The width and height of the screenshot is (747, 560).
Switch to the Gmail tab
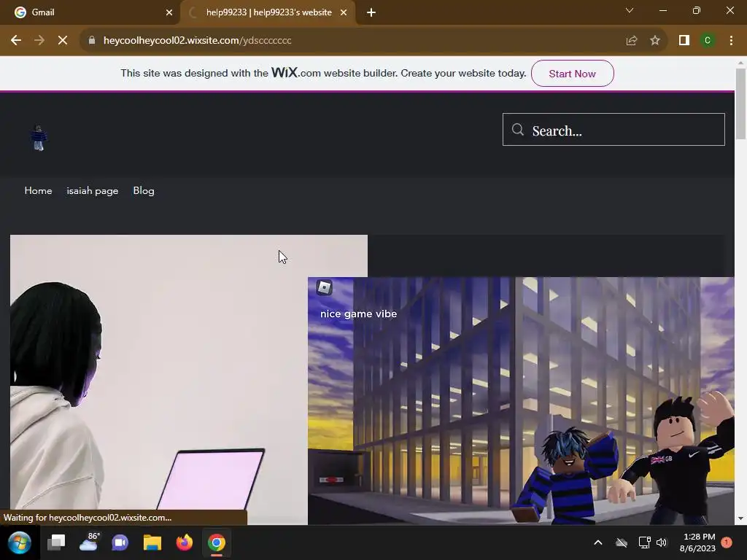tap(90, 12)
